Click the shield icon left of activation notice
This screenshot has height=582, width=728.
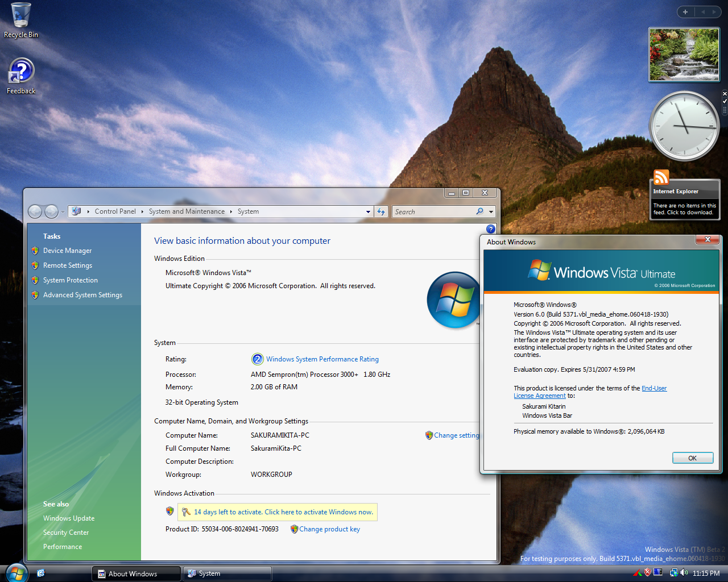tap(169, 511)
